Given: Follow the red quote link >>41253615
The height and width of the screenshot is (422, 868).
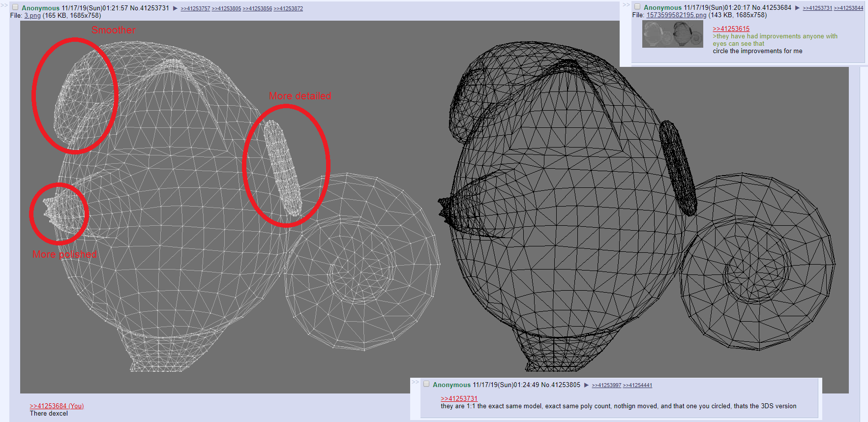Looking at the screenshot, I should coord(731,29).
